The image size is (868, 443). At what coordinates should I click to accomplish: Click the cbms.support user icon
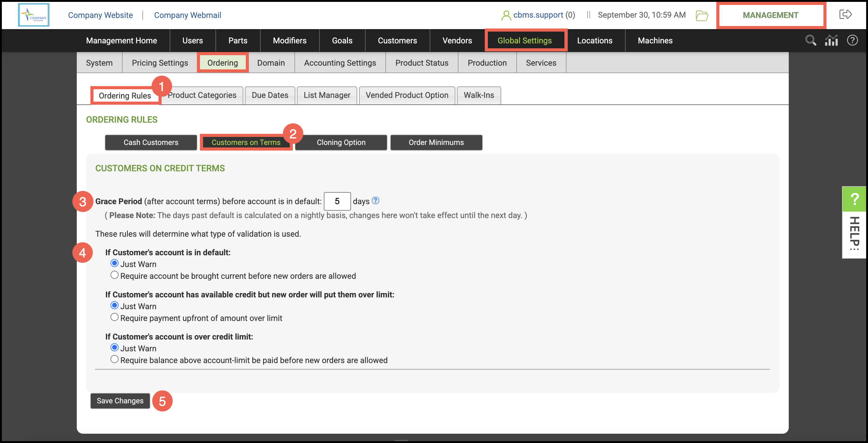click(506, 15)
